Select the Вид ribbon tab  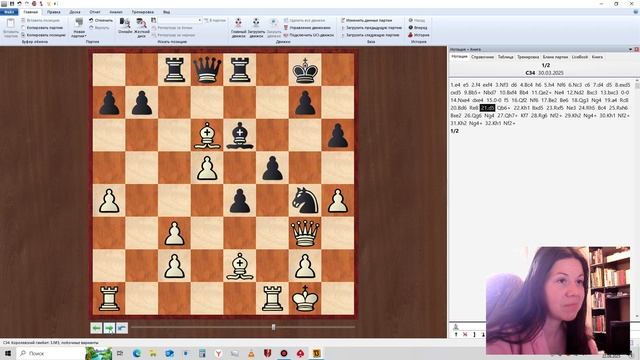(x=167, y=12)
